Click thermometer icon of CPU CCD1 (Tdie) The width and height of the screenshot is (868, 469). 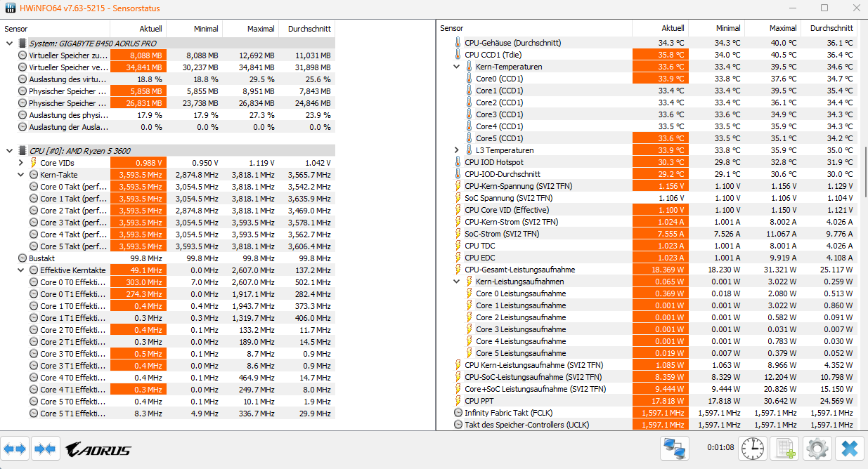458,55
